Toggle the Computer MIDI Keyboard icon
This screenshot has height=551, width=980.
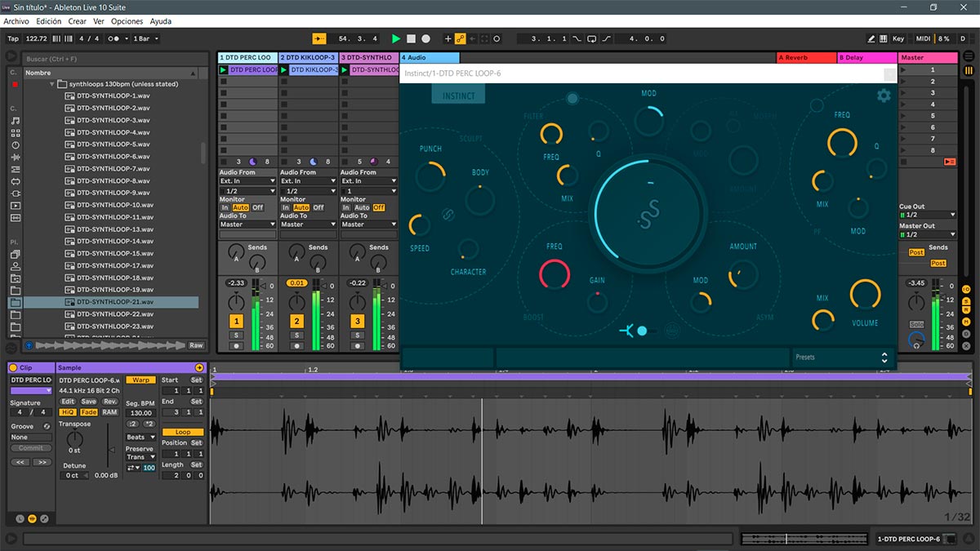click(884, 38)
